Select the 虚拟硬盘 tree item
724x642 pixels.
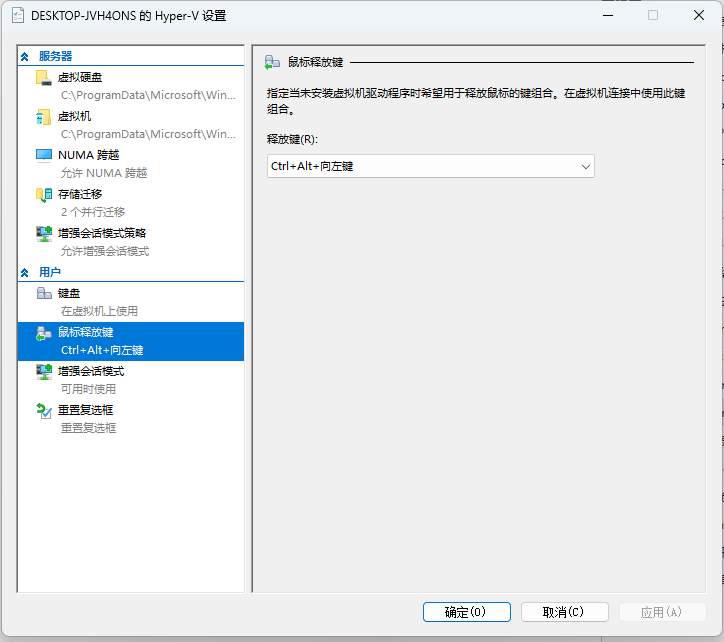pyautogui.click(x=131, y=86)
